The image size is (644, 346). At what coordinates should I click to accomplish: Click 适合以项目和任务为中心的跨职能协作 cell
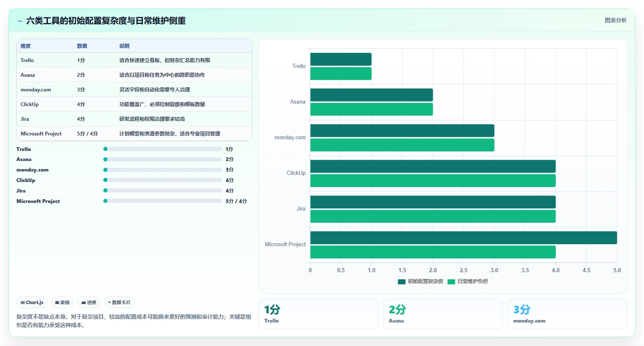(x=162, y=75)
